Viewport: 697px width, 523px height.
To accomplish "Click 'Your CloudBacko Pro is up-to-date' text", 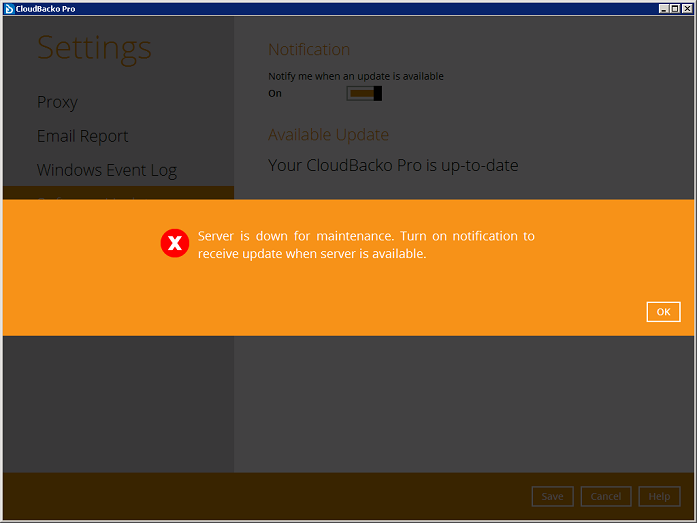I will 393,166.
